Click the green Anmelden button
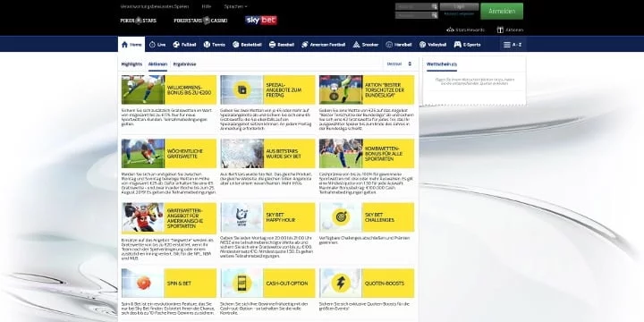644x322 pixels. coord(502,11)
